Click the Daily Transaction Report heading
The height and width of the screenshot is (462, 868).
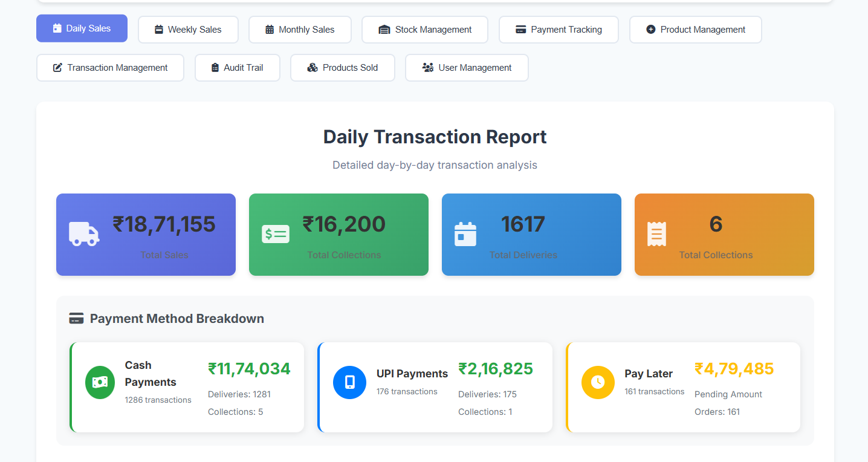pyautogui.click(x=435, y=137)
